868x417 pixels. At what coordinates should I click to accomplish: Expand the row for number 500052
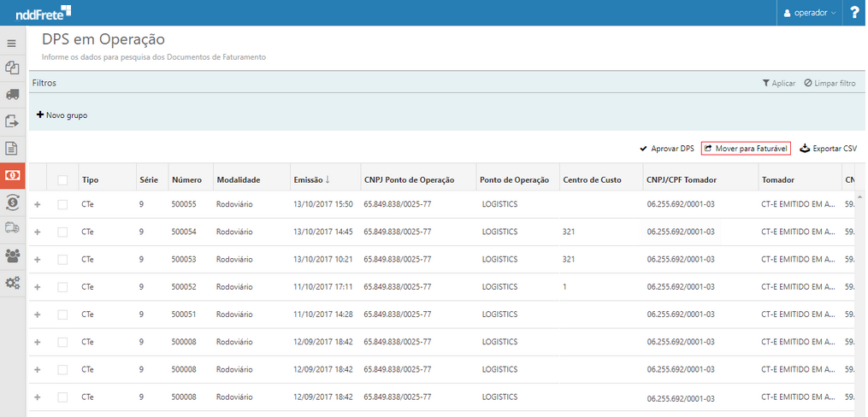coord(37,287)
